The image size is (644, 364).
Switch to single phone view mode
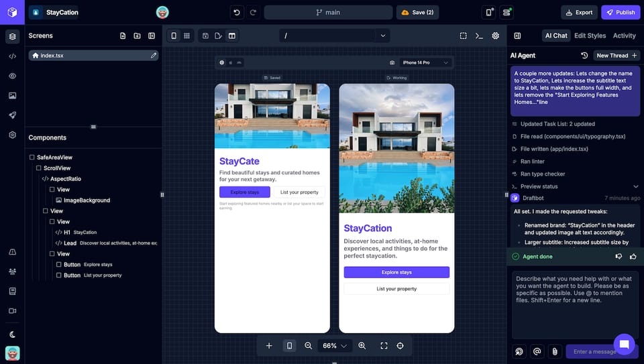[x=174, y=36]
